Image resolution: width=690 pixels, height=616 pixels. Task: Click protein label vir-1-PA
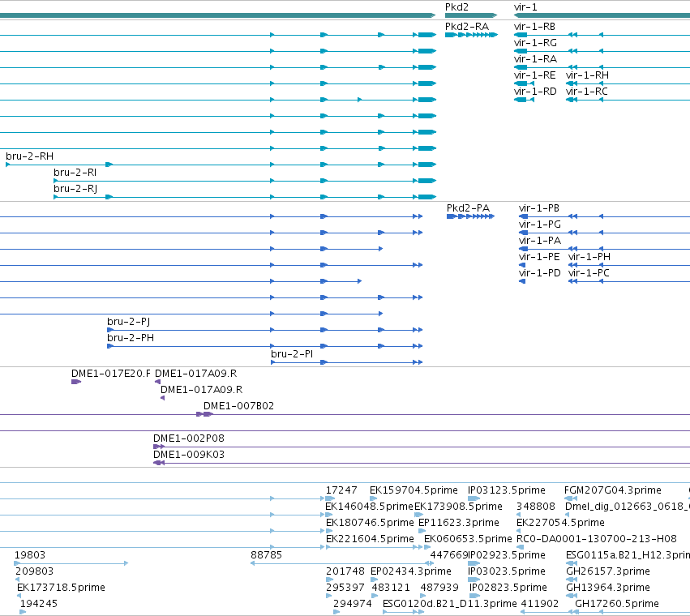[540, 241]
